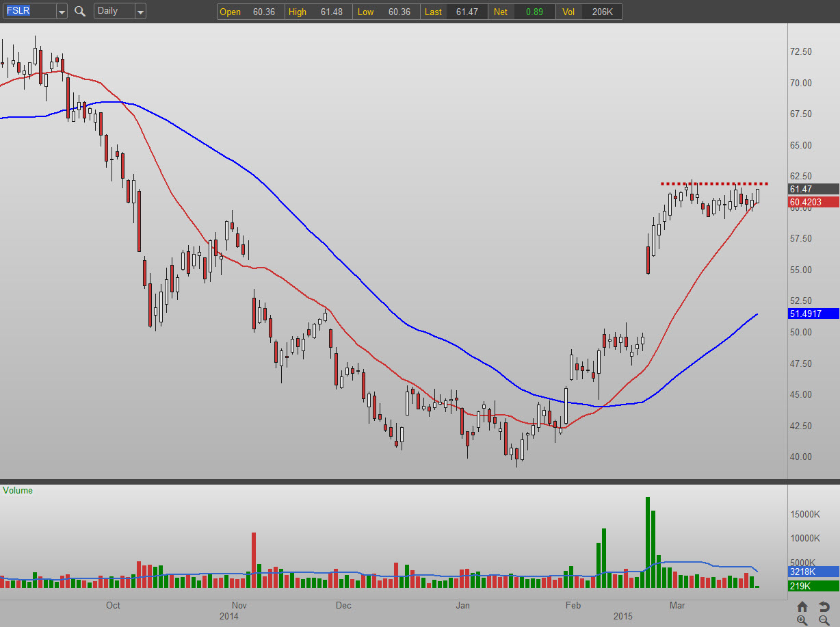Click the Open price field in quote bar
840x627 pixels.
tap(250, 12)
